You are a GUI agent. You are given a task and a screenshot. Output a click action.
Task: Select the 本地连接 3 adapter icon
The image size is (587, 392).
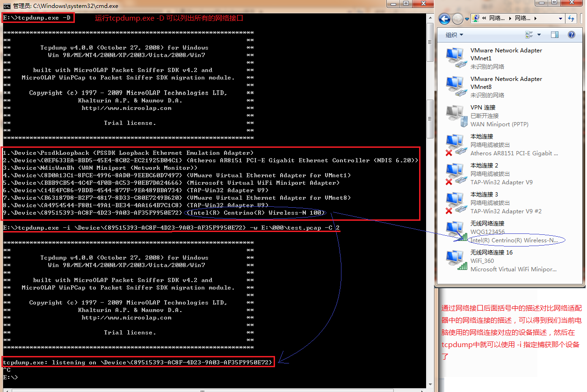[x=457, y=203]
